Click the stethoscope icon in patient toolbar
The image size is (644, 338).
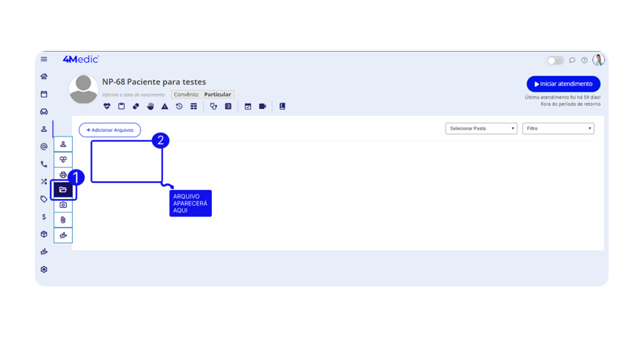click(214, 106)
